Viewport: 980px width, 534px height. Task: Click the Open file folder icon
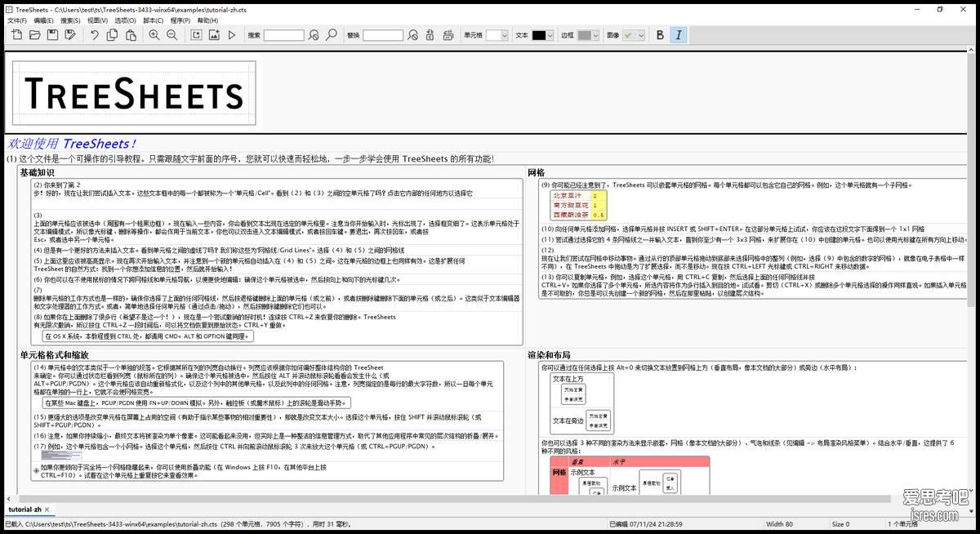click(35, 35)
